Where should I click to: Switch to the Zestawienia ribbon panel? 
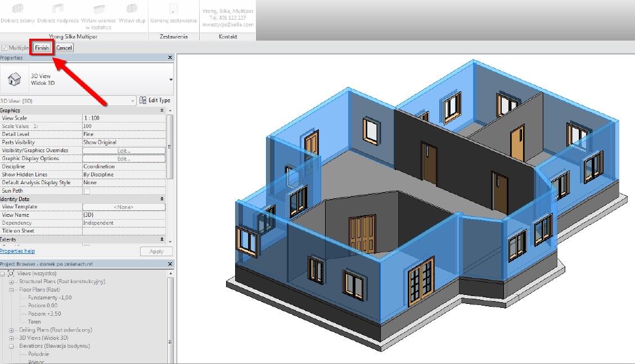click(x=173, y=37)
